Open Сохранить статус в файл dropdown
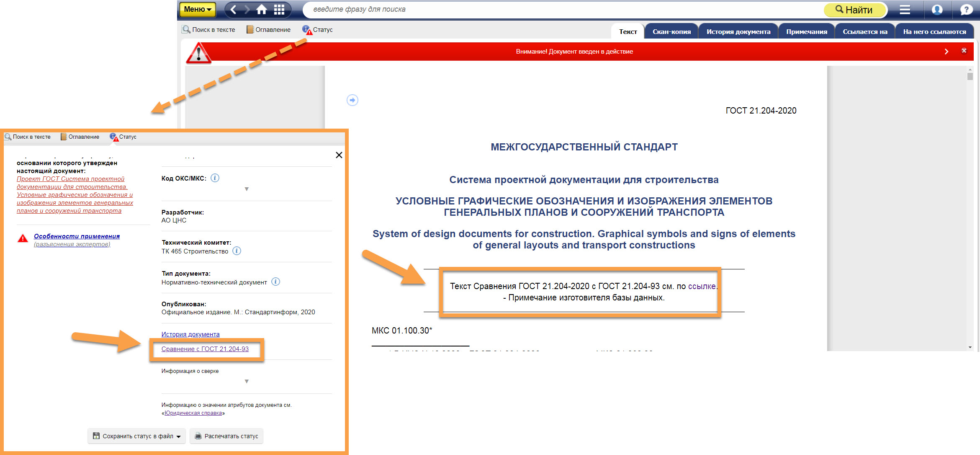This screenshot has height=455, width=980. pos(137,436)
